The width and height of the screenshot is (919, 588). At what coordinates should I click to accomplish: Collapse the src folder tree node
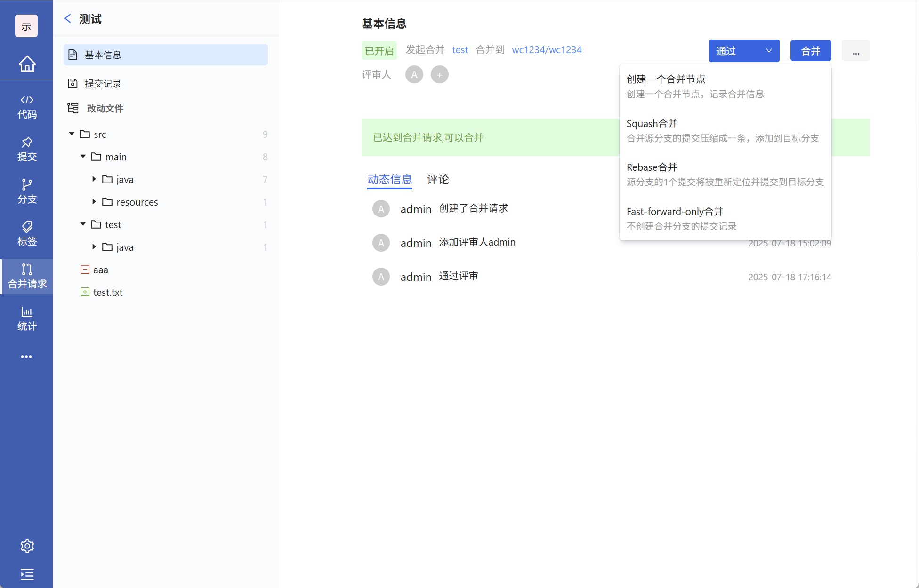[x=72, y=134]
